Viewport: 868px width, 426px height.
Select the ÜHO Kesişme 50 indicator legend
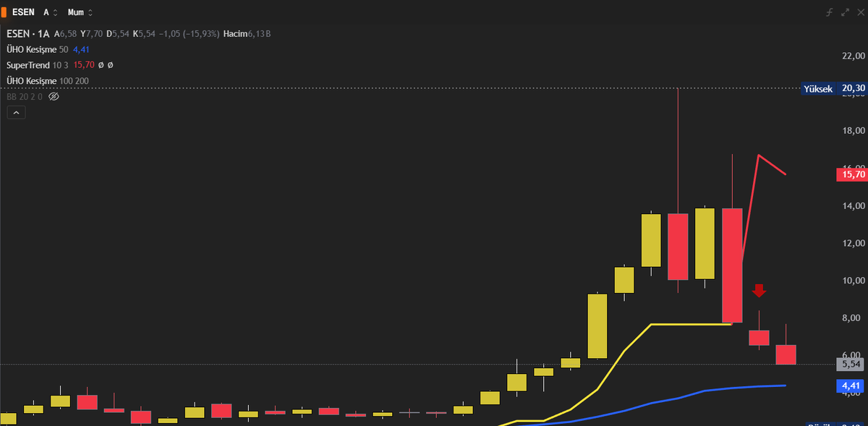click(37, 49)
